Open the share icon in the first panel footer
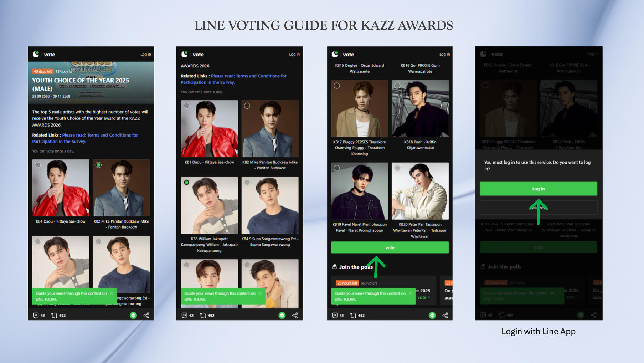The width and height of the screenshot is (644, 363). (x=146, y=315)
